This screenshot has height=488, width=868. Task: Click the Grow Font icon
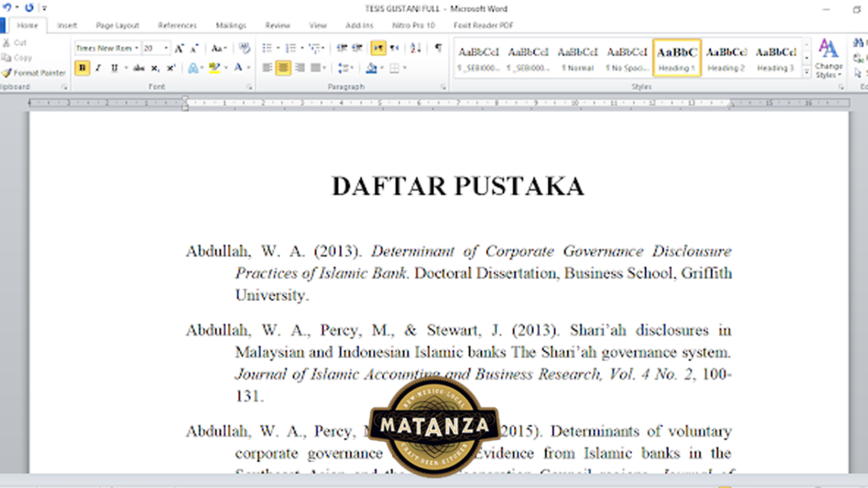point(179,48)
